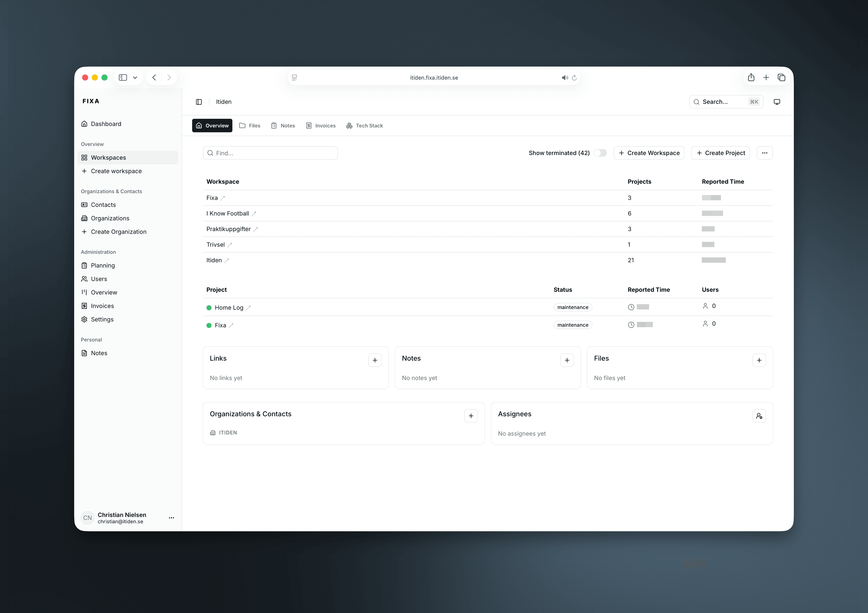Open Organizations in the sidebar

pyautogui.click(x=128, y=218)
